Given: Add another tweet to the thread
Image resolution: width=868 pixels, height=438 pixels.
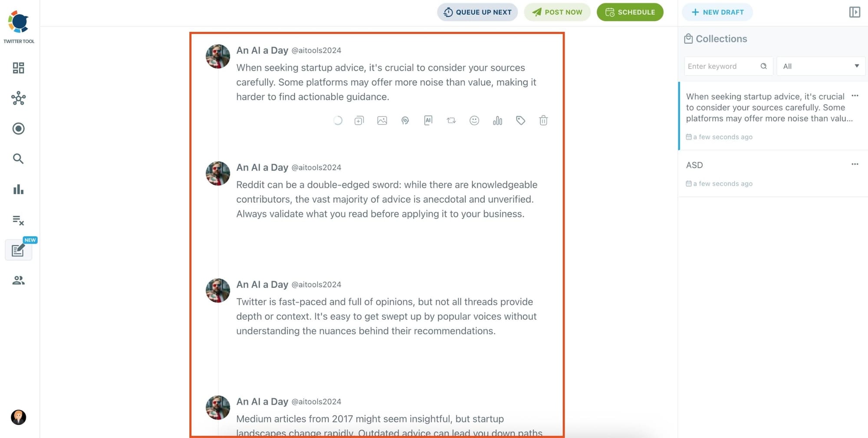Looking at the screenshot, I should 359,121.
